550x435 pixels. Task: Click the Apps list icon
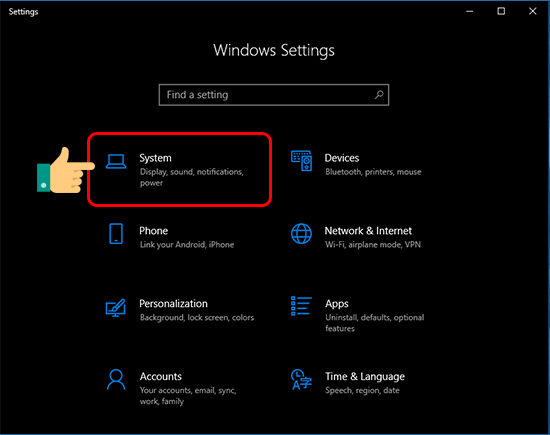point(301,306)
